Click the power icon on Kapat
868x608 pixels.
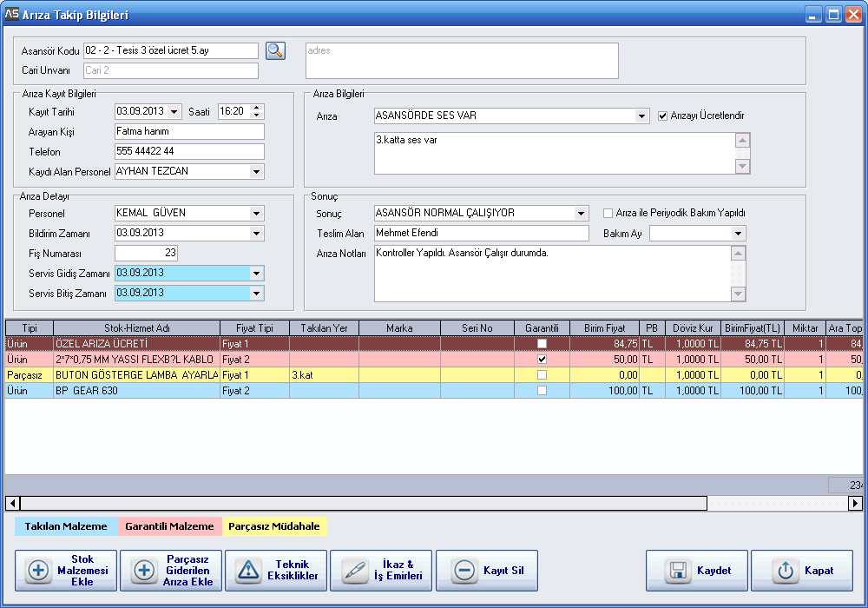[x=786, y=571]
